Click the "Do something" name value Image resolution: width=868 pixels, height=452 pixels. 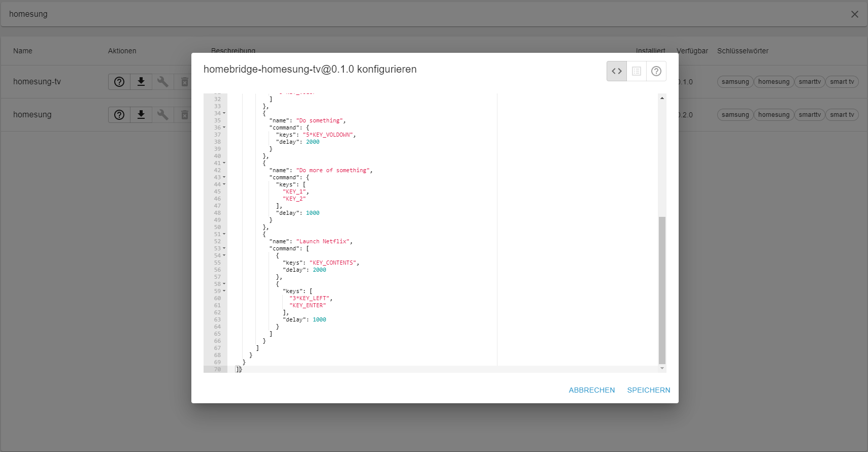[x=320, y=121]
